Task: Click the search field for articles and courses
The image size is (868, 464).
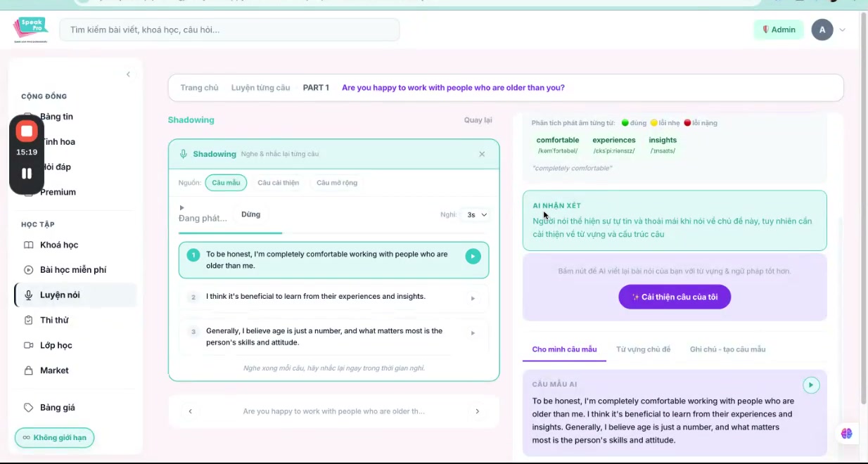Action: click(x=229, y=30)
